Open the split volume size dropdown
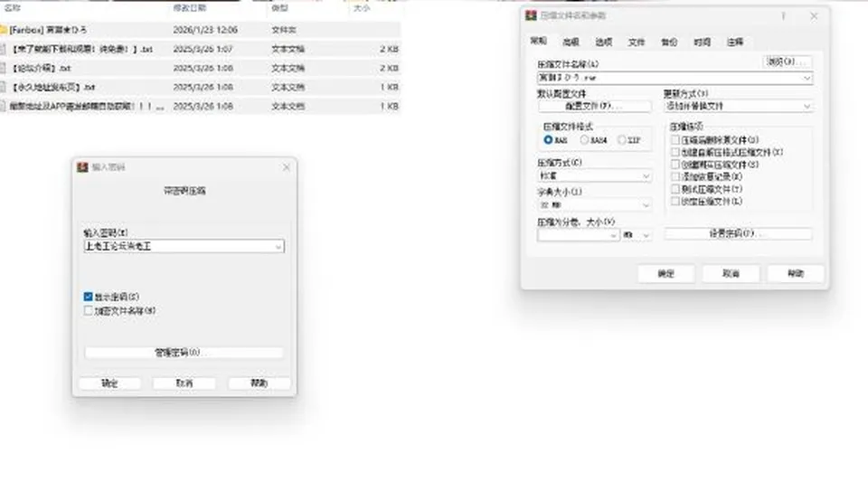The width and height of the screenshot is (868, 482). pyautogui.click(x=613, y=235)
